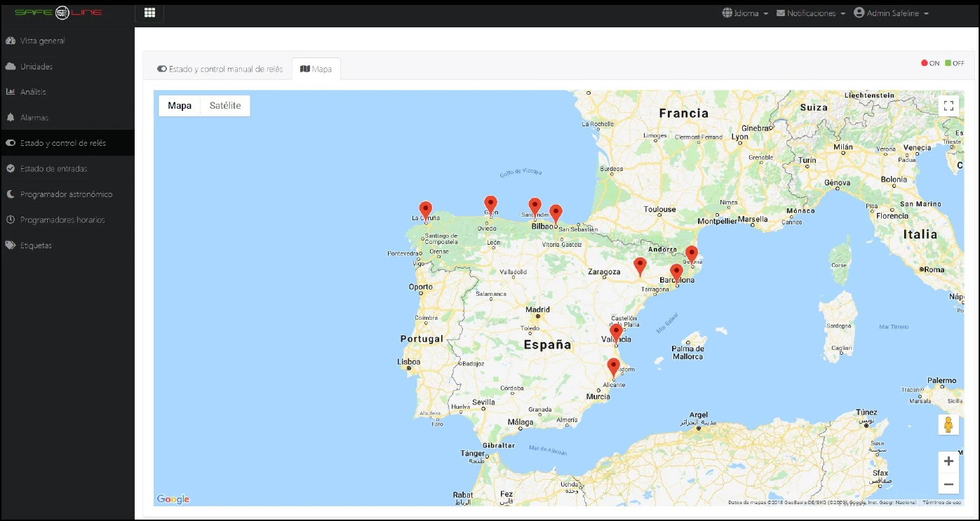Click the Google logo on the map
Image resolution: width=980 pixels, height=521 pixels.
(x=173, y=499)
